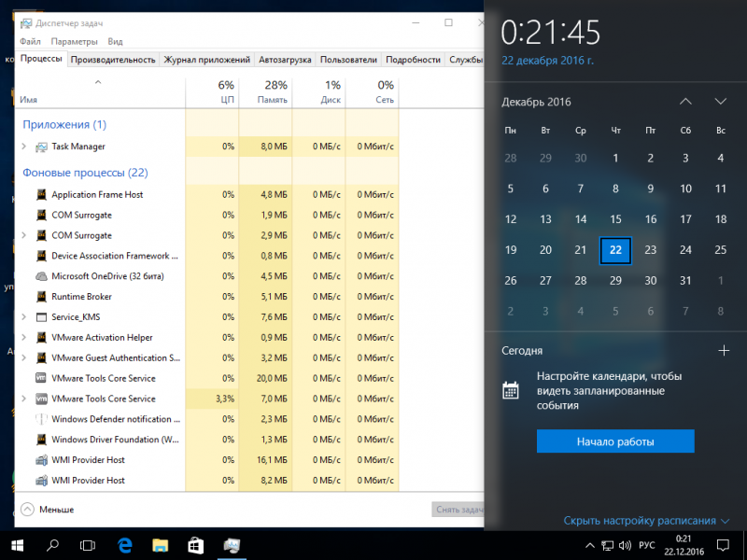The height and width of the screenshot is (560, 747).
Task: Click the Device Association Framework icon
Action: (41, 256)
